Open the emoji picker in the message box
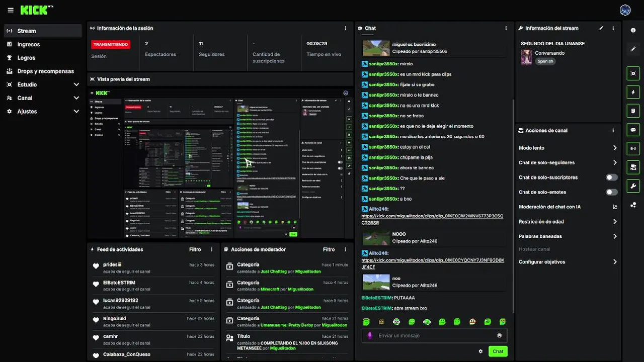Viewport: 644px width, 362px height. tap(499, 335)
